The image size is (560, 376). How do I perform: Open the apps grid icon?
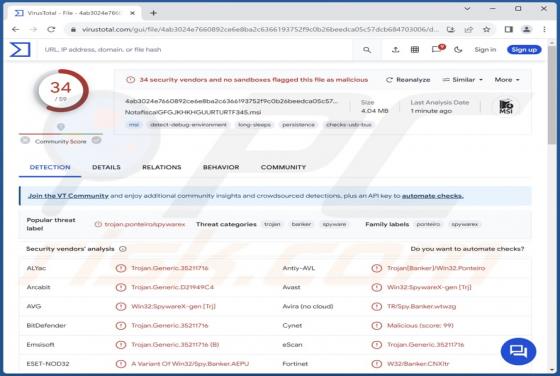pyautogui.click(x=415, y=50)
